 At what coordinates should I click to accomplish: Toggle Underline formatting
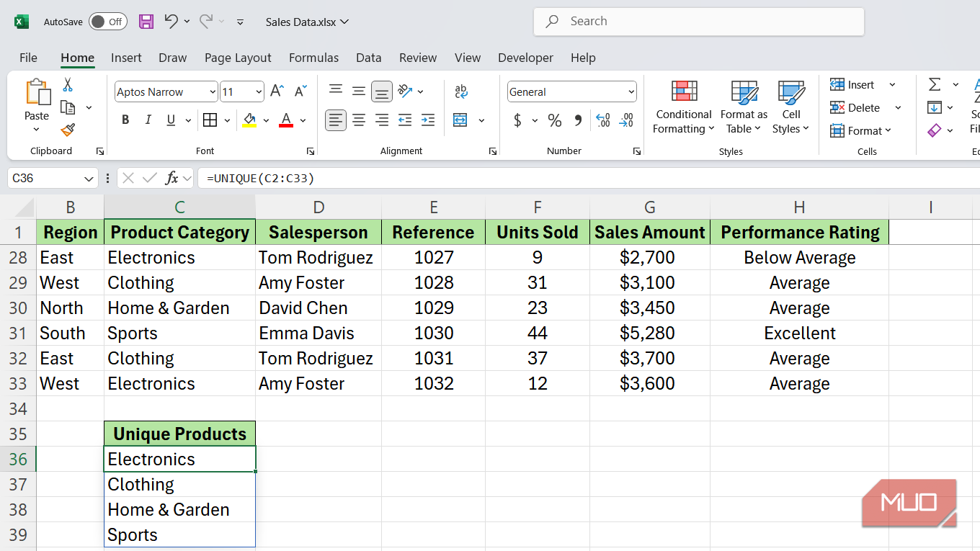point(171,120)
